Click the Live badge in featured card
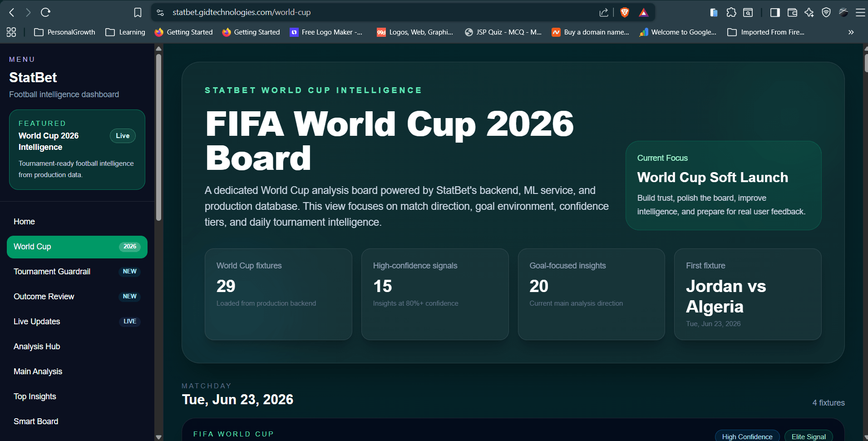868x441 pixels. (123, 136)
